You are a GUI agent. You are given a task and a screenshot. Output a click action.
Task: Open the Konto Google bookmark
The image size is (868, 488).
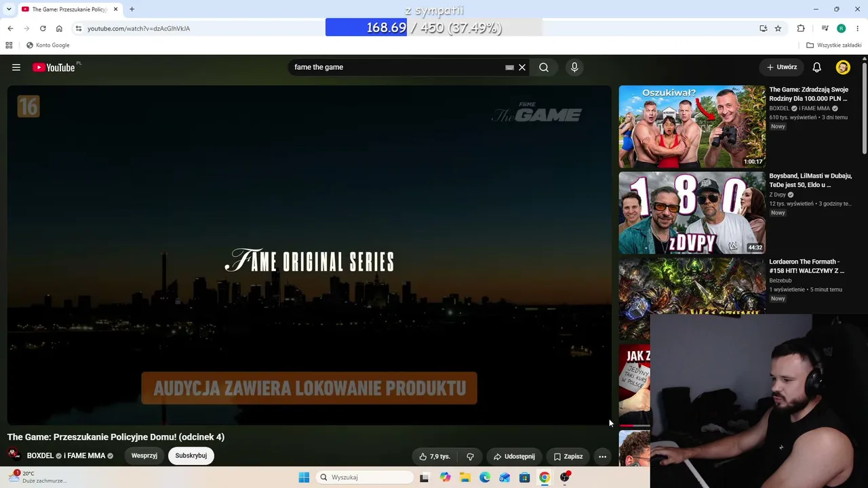pos(47,45)
